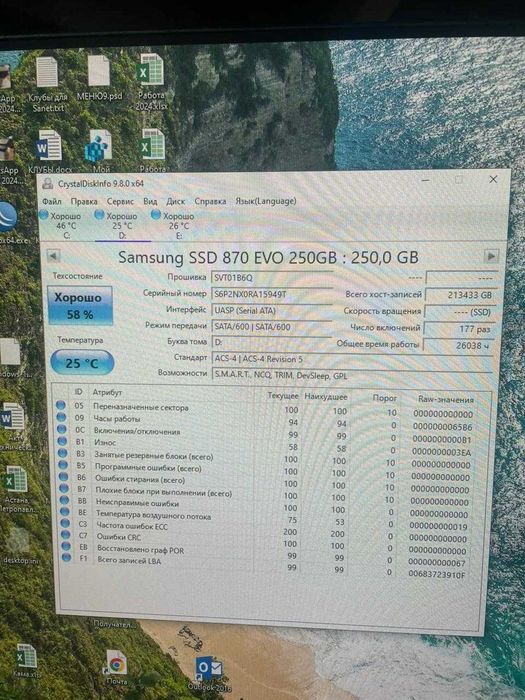Select the Восстановлено граф POR attribute
Screen dimensions: 525x700
click(141, 550)
